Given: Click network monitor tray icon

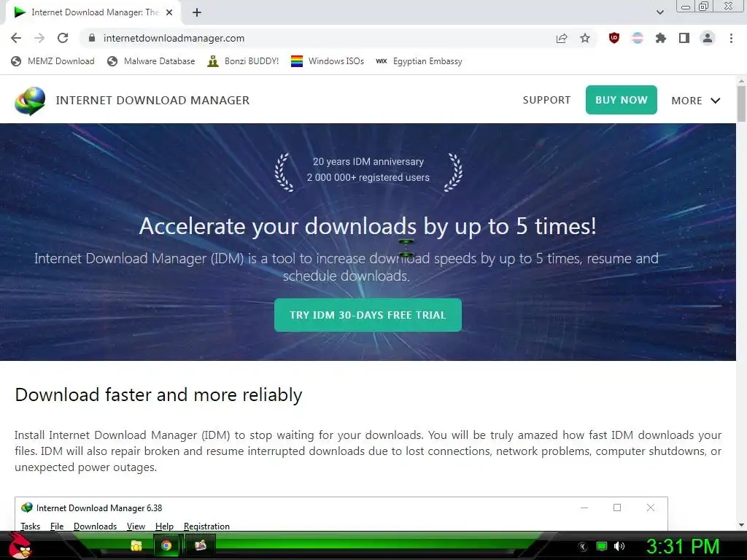Looking at the screenshot, I should tap(602, 546).
